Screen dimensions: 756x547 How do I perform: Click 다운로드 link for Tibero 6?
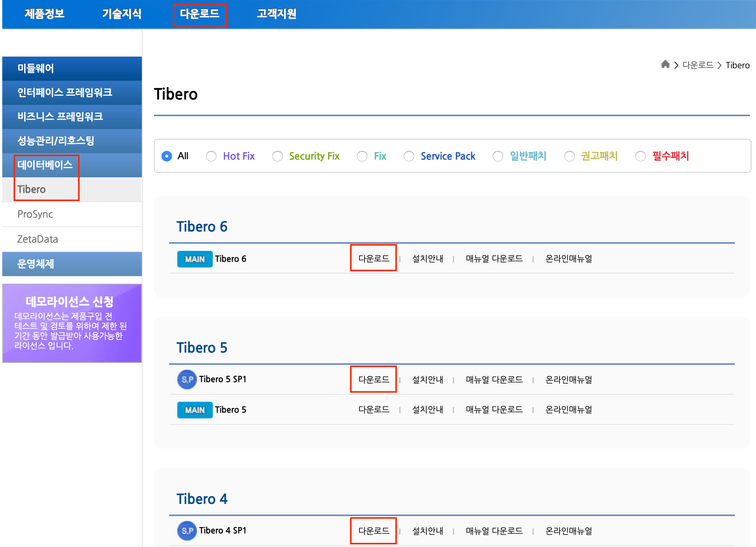373,259
